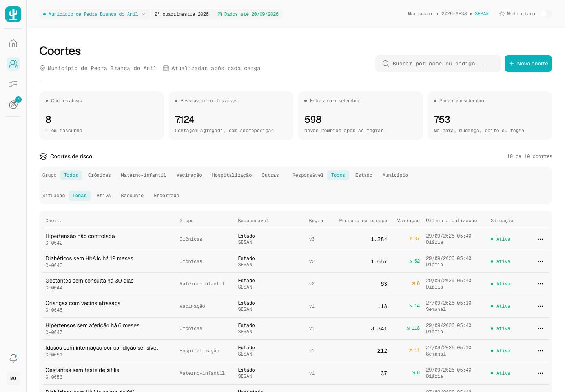Open cohort Idosos com internação por condição sensível

click(102, 348)
